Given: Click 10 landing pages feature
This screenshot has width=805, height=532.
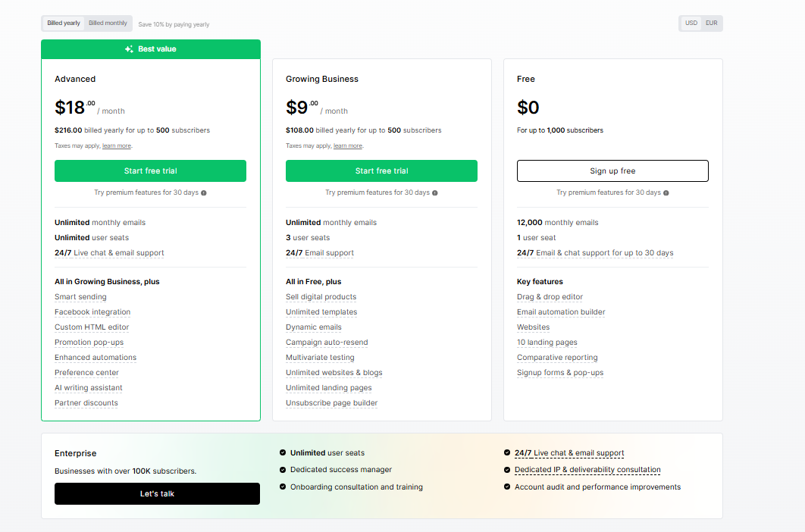Looking at the screenshot, I should 547,343.
